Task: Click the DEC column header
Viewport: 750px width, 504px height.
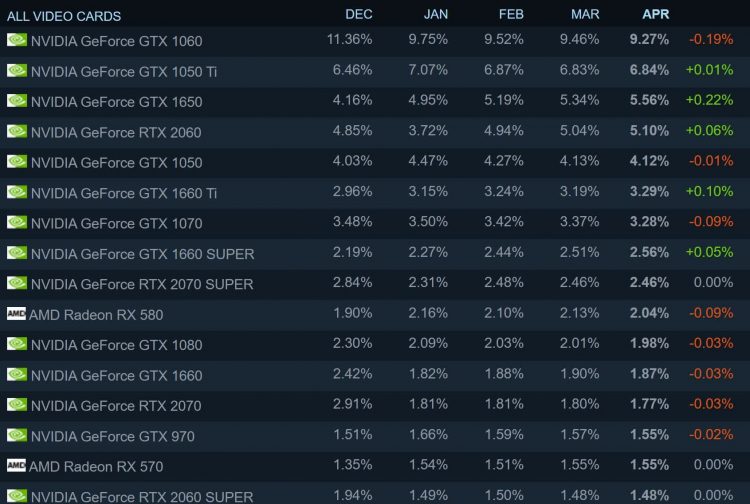Action: [x=359, y=14]
